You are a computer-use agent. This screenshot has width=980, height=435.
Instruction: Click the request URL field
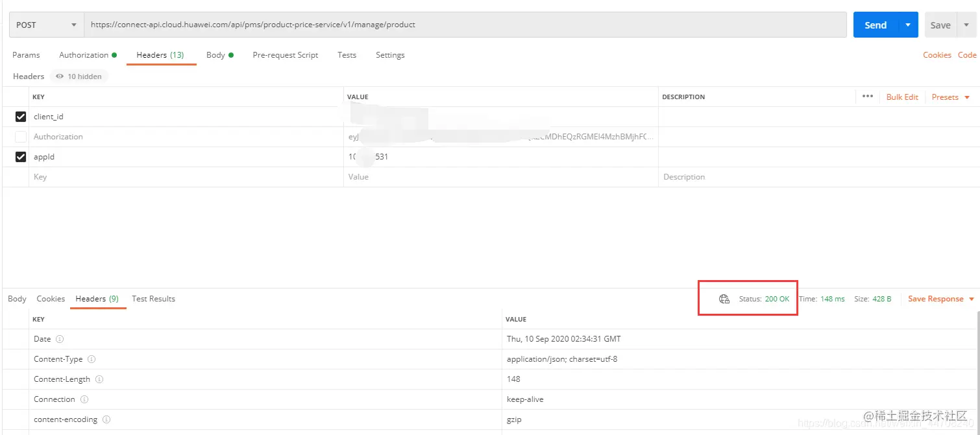(465, 25)
